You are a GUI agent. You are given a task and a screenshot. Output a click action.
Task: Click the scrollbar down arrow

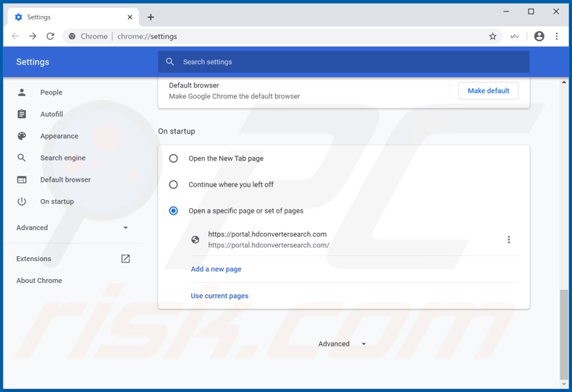click(564, 384)
